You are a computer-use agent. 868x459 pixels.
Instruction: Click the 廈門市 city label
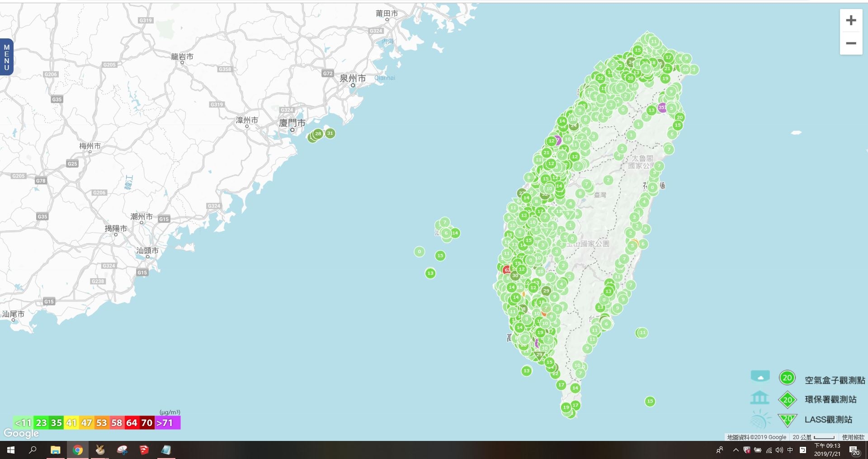coord(292,123)
